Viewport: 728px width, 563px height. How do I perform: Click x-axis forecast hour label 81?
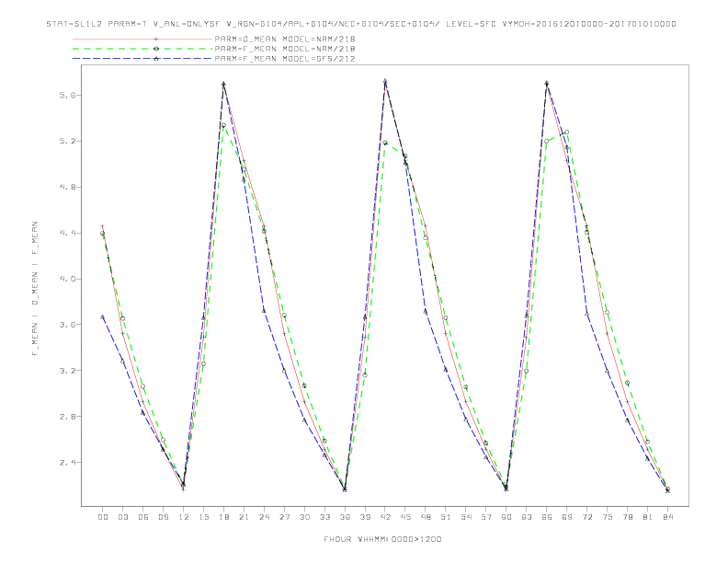tap(648, 517)
